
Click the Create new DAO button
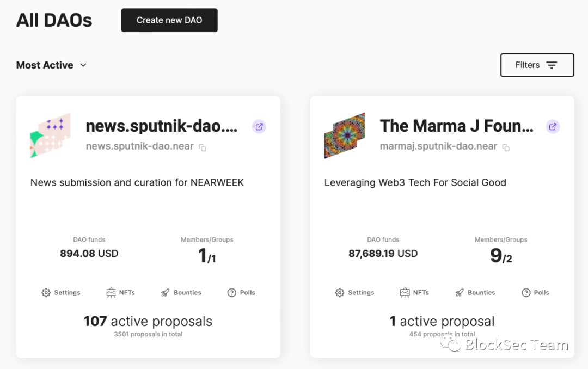[169, 20]
